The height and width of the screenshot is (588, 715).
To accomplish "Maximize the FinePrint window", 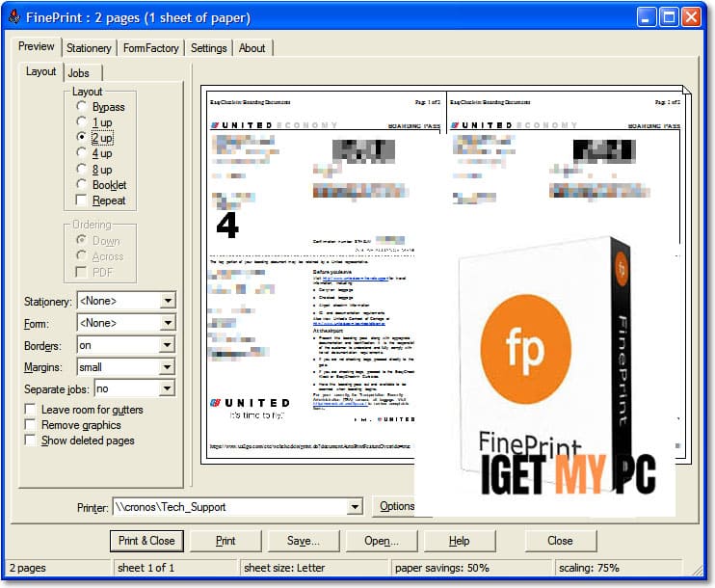I will coord(669,17).
